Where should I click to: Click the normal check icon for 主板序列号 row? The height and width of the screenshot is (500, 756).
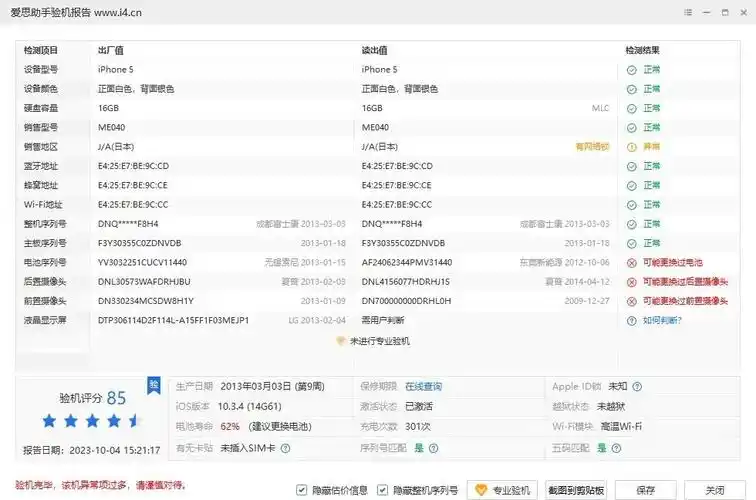point(632,243)
